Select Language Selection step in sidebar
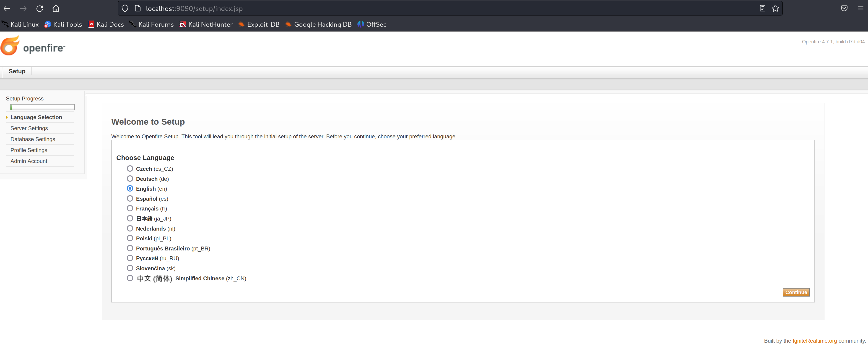Image resolution: width=868 pixels, height=347 pixels. pos(36,117)
